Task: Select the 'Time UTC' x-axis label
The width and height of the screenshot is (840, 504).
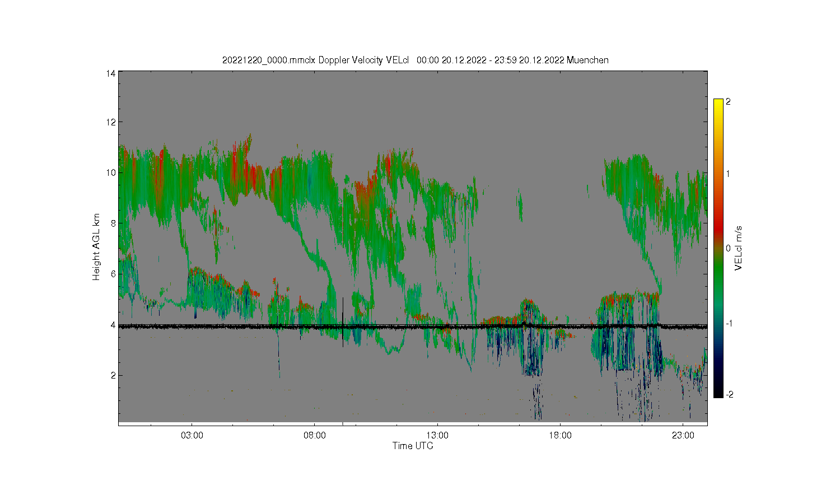Action: click(413, 446)
